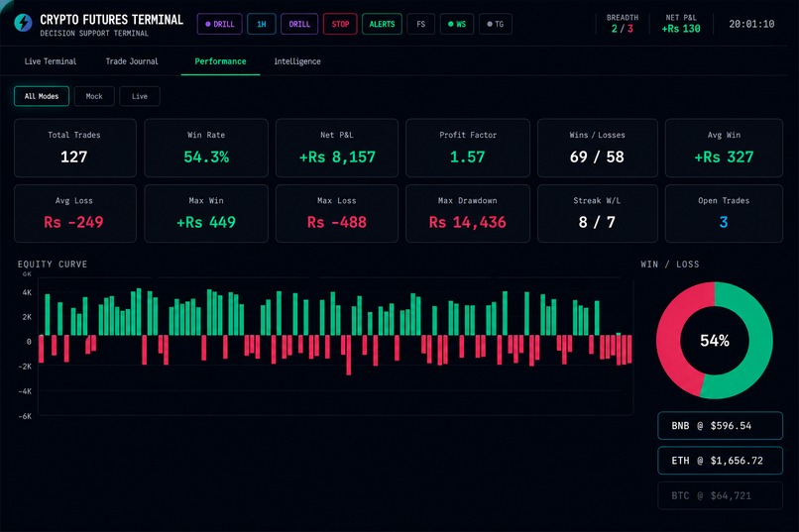The width and height of the screenshot is (799, 532).
Task: Click the Avg Loss Rs -249 value
Action: 74,223
